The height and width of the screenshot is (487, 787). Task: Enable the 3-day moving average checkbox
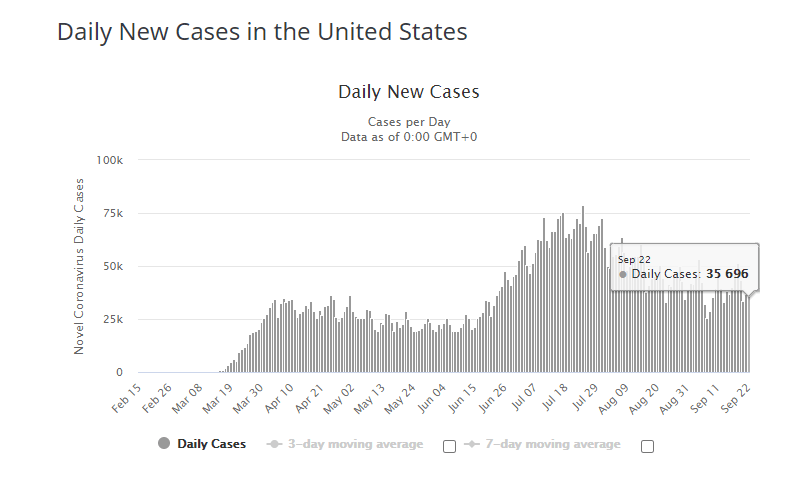(449, 446)
